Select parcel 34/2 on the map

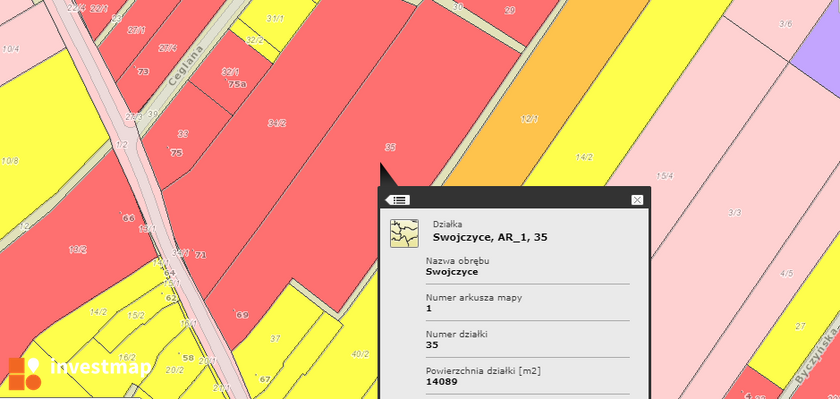276,123
